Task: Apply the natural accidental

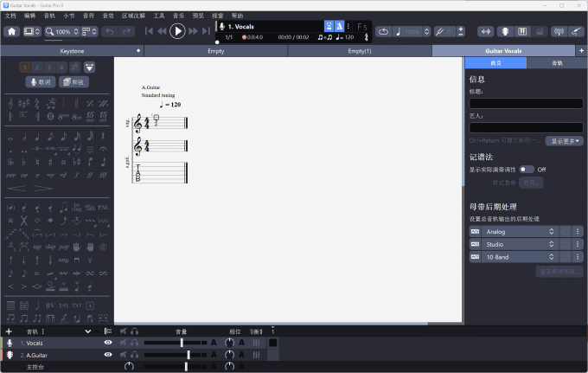Action: pyautogui.click(x=37, y=162)
